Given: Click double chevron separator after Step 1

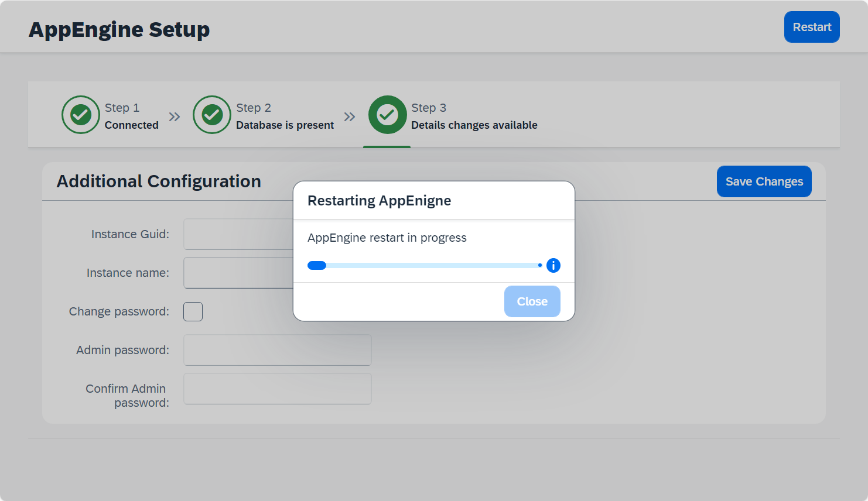Looking at the screenshot, I should pos(175,116).
